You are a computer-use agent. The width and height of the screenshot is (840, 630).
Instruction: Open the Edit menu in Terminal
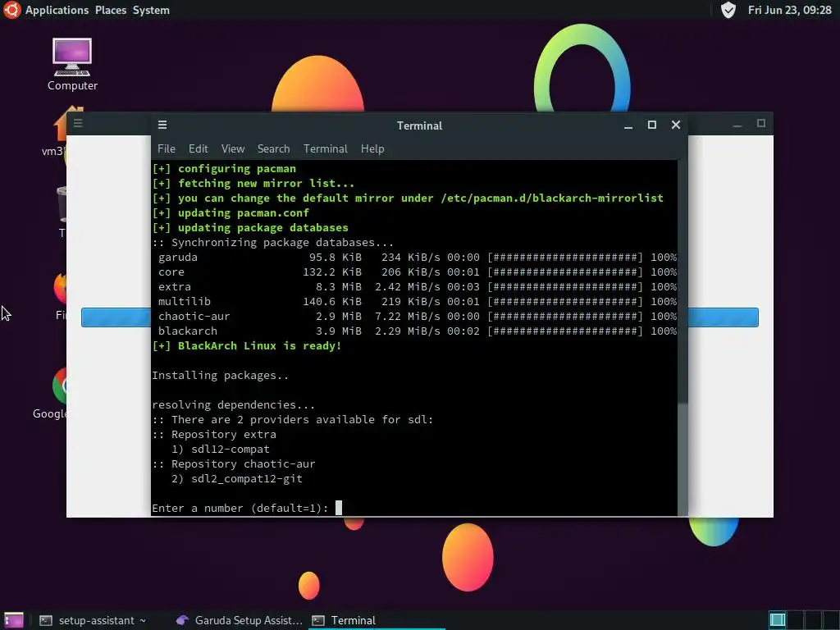click(x=198, y=149)
